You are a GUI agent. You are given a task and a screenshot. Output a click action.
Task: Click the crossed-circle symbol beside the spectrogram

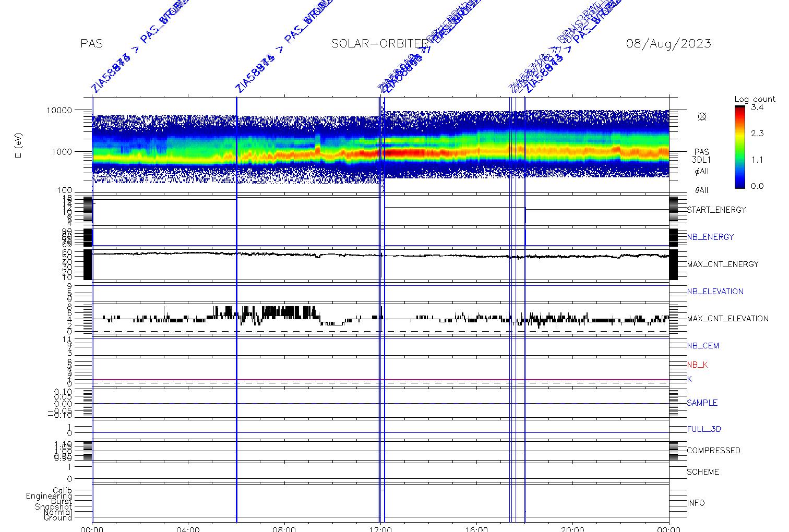[702, 117]
